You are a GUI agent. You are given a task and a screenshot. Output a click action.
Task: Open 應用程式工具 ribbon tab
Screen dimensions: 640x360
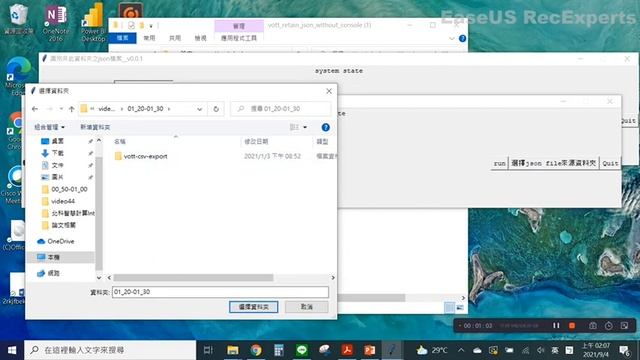(x=239, y=38)
